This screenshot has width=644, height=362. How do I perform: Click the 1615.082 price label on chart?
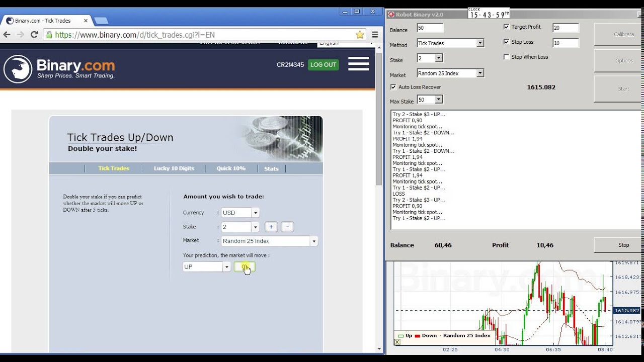coord(628,311)
